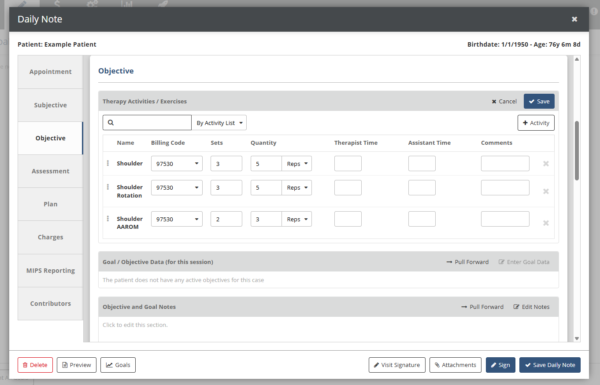The image size is (600, 385).
Task: Open billing code dropdown for Shoulder Rotation
Action: pos(177,188)
